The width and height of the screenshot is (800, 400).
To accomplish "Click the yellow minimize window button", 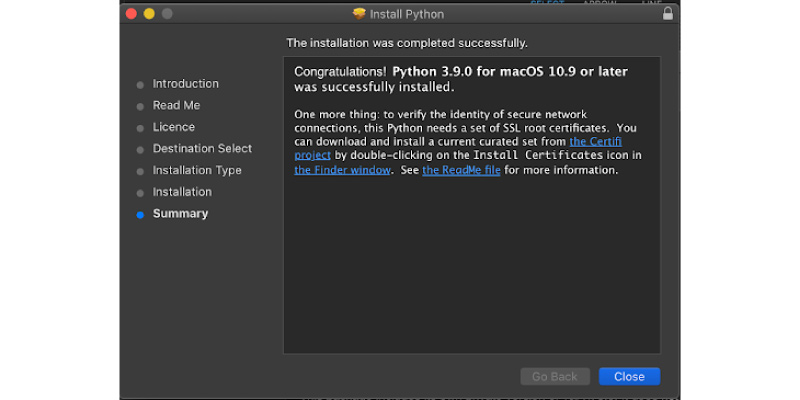I will click(149, 14).
